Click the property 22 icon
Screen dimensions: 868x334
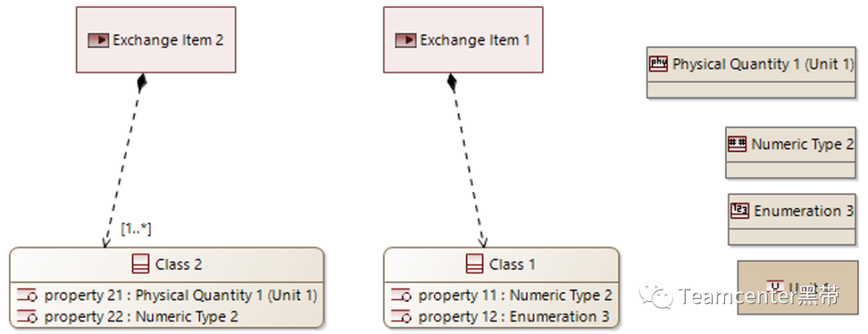(x=27, y=317)
